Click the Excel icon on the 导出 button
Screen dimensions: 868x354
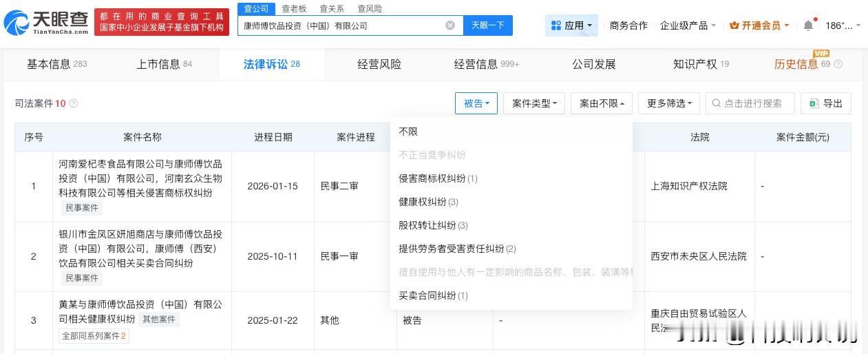pos(814,103)
